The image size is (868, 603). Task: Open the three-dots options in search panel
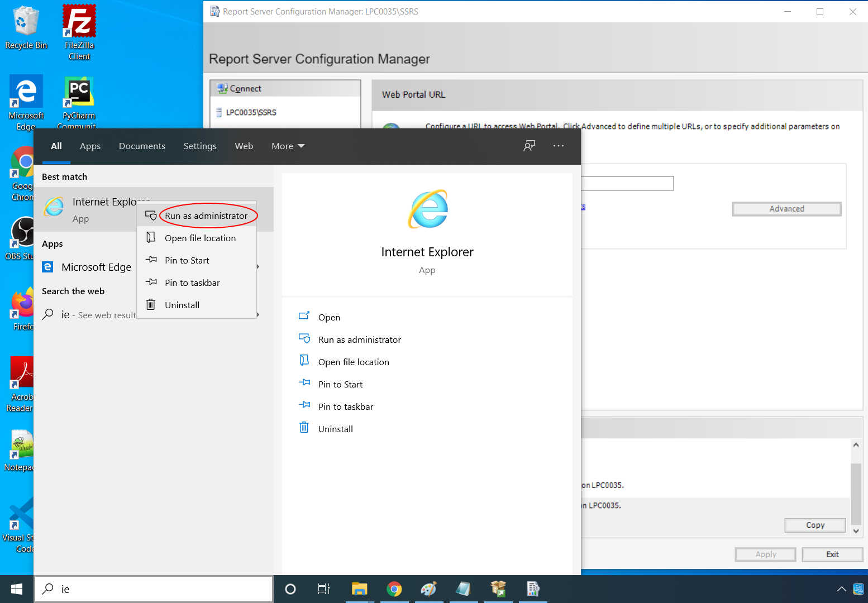[x=558, y=146]
